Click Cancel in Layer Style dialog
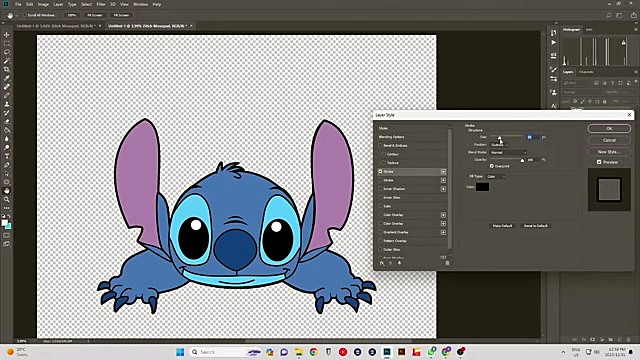 609,140
